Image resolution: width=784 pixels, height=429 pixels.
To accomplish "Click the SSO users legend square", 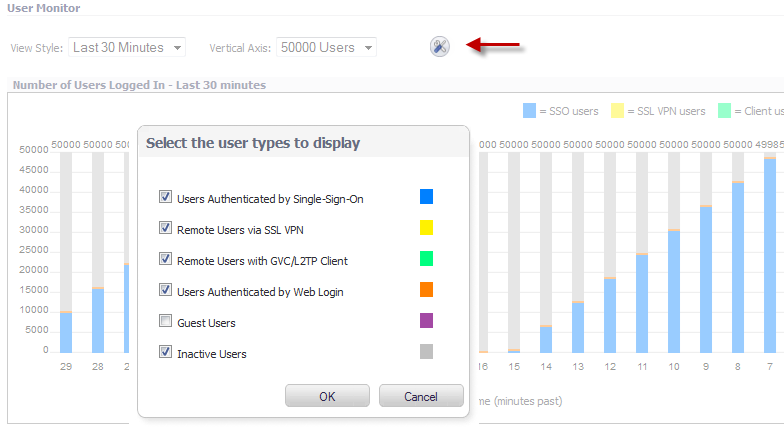I will 529,111.
